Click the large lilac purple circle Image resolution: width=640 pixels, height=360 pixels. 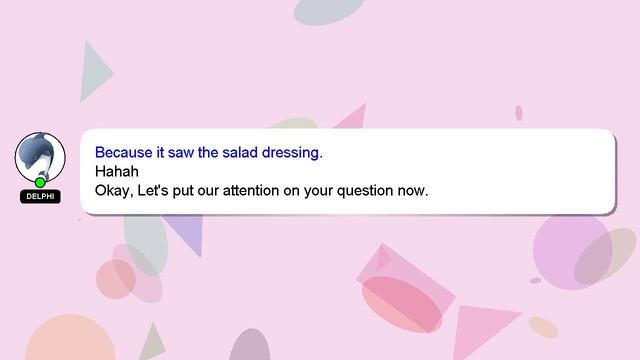point(572,252)
